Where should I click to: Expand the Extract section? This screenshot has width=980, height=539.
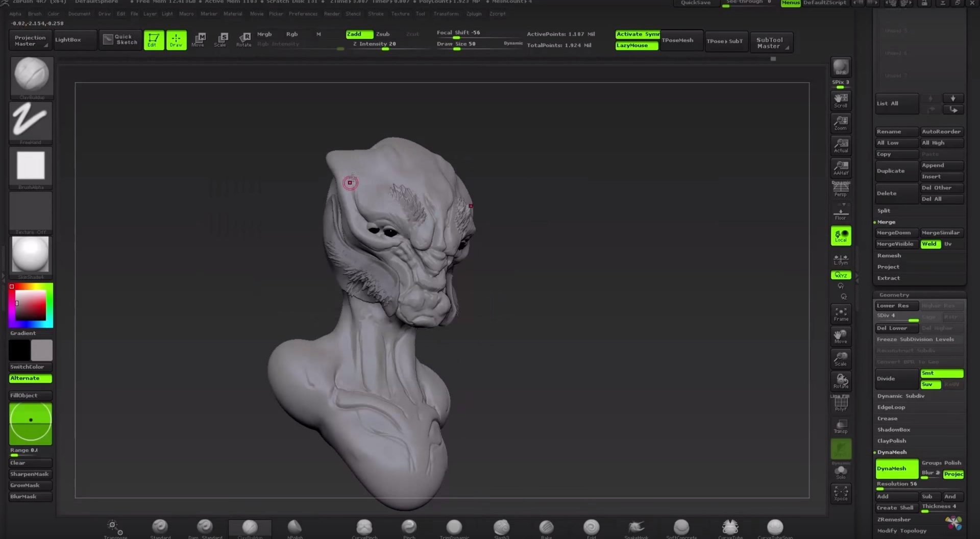[x=889, y=278]
